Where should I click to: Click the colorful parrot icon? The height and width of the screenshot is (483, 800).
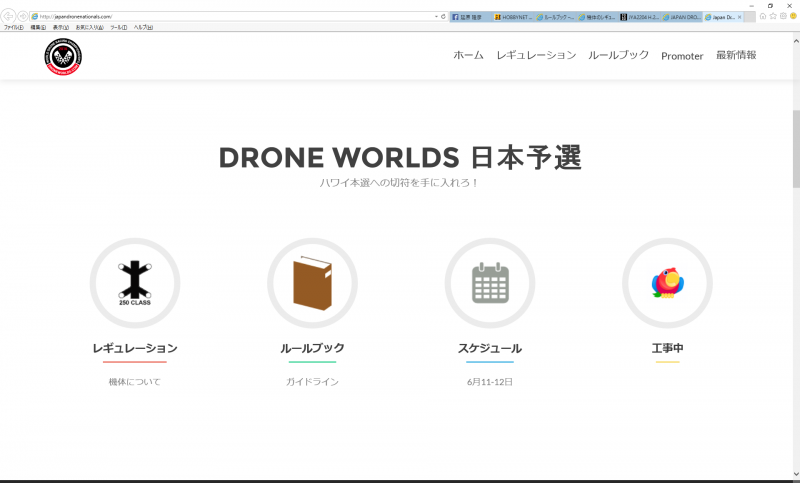point(667,283)
